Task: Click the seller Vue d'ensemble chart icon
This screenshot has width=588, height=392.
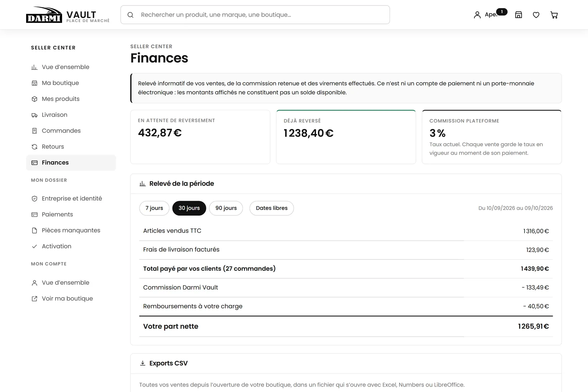Action: (35, 67)
